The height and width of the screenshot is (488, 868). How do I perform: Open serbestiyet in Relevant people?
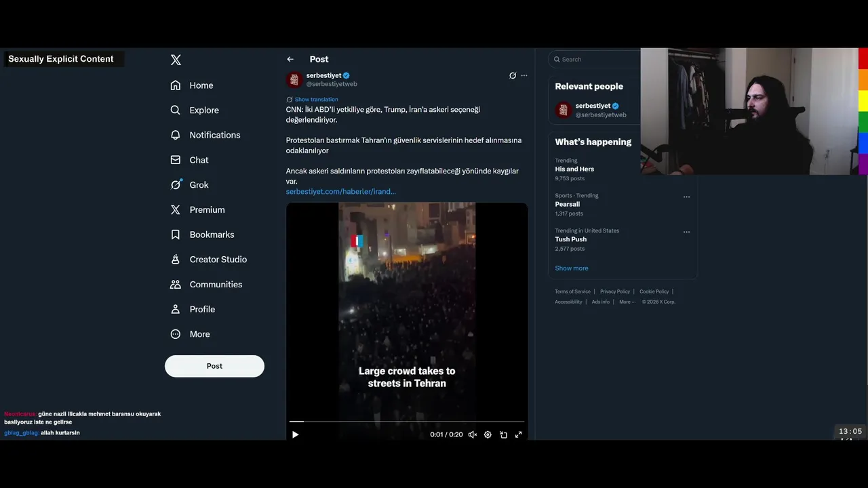point(595,110)
